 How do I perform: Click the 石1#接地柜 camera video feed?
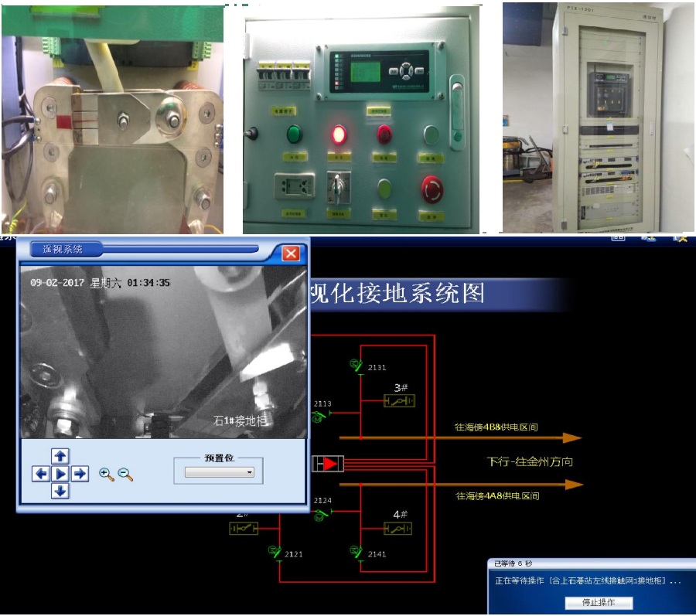(x=163, y=352)
